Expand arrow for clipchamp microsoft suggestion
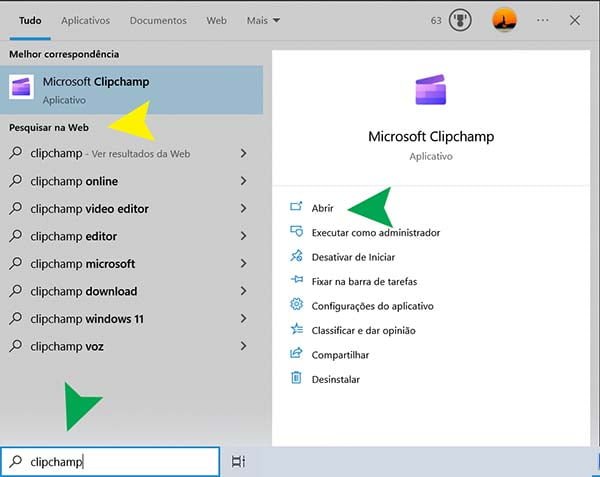The height and width of the screenshot is (477, 600). tap(243, 264)
